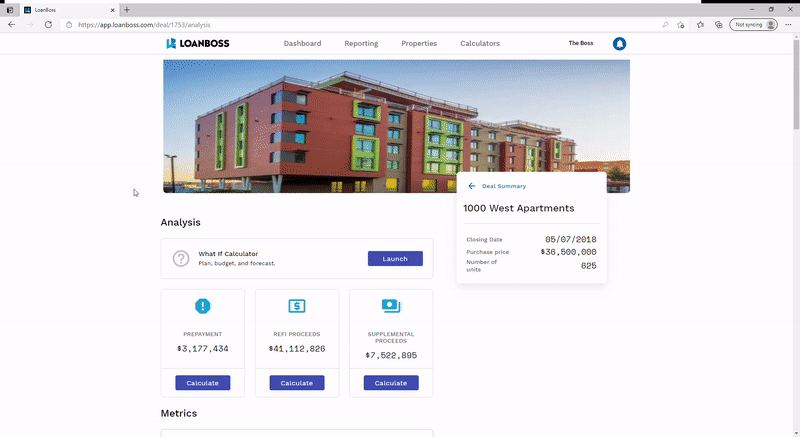Click the Metrics section heading
The width and height of the screenshot is (800, 437).
(x=179, y=413)
